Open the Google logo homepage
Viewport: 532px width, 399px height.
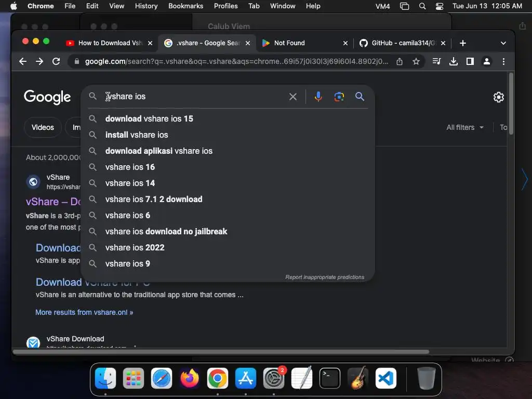tap(47, 97)
